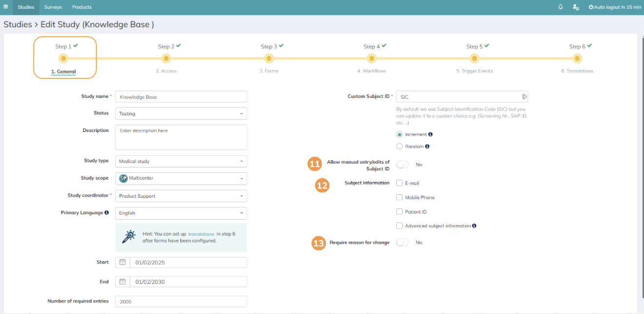Click the Multicenter globe icon
This screenshot has width=644, height=314.
[123, 178]
